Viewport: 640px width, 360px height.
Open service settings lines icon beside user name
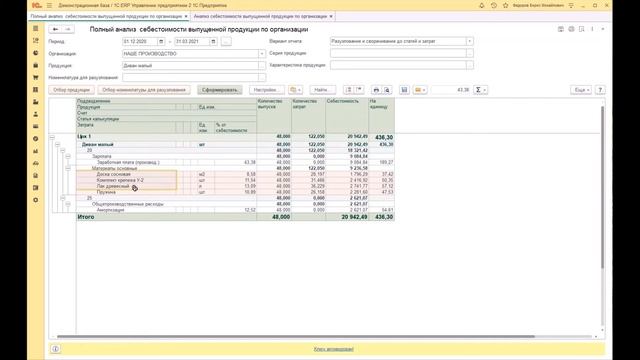[571, 5]
